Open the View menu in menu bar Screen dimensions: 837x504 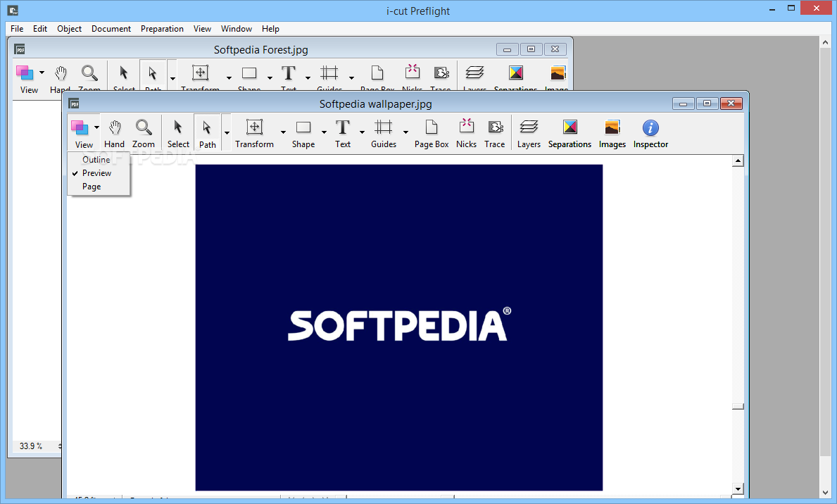pos(202,29)
